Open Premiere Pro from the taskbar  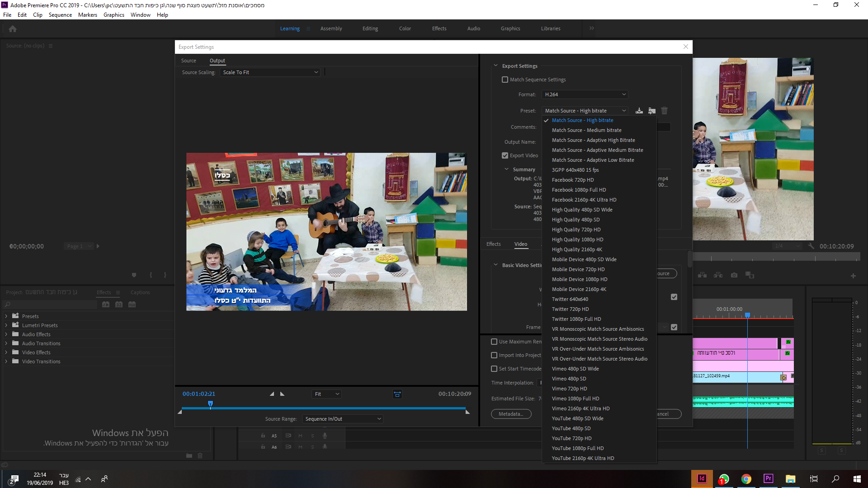768,479
